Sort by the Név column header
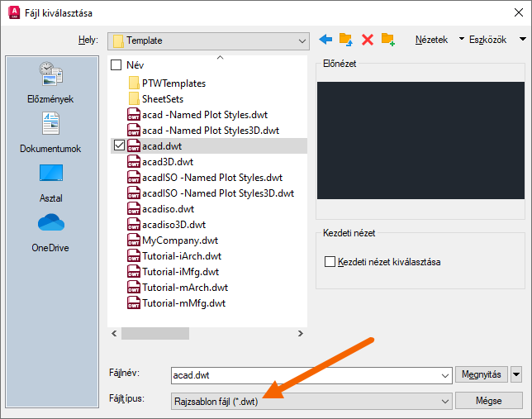 pos(135,64)
